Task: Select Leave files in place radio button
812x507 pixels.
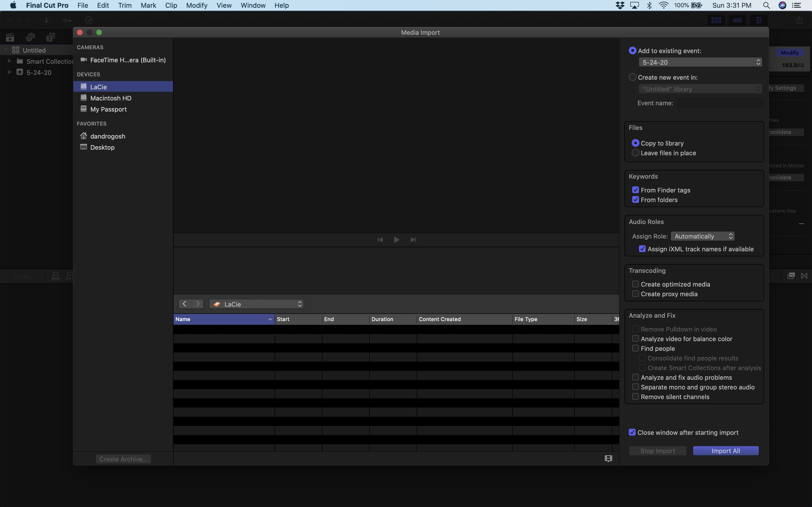Action: (x=635, y=153)
